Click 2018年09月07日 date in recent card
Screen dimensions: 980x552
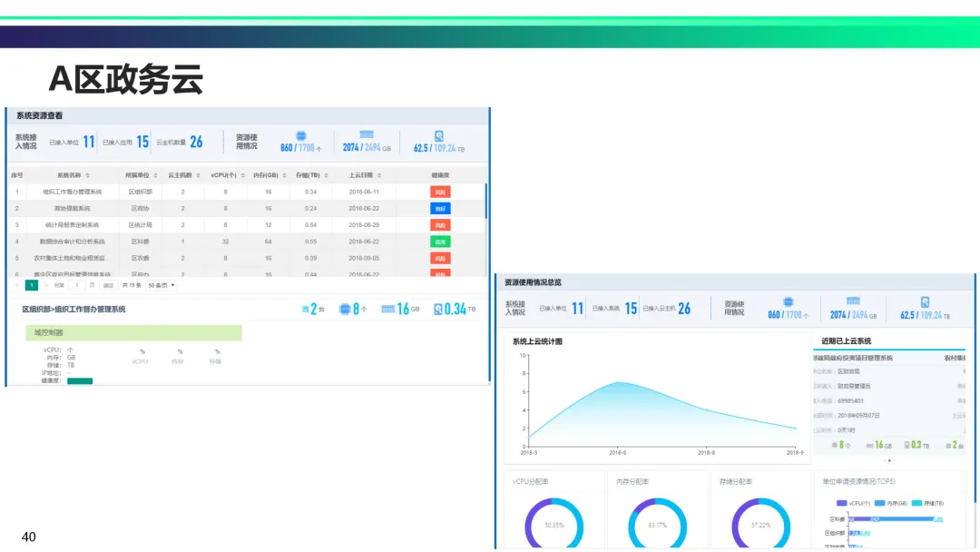pyautogui.click(x=858, y=416)
